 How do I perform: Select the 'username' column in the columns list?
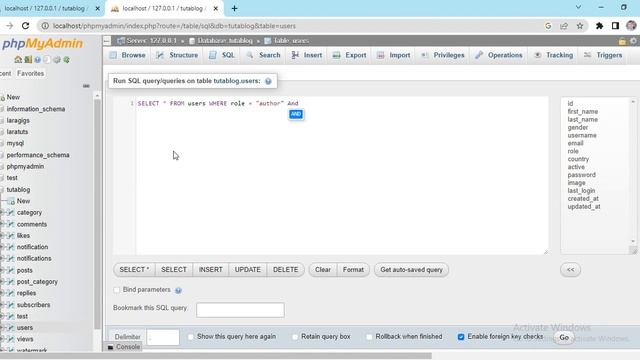pos(582,136)
